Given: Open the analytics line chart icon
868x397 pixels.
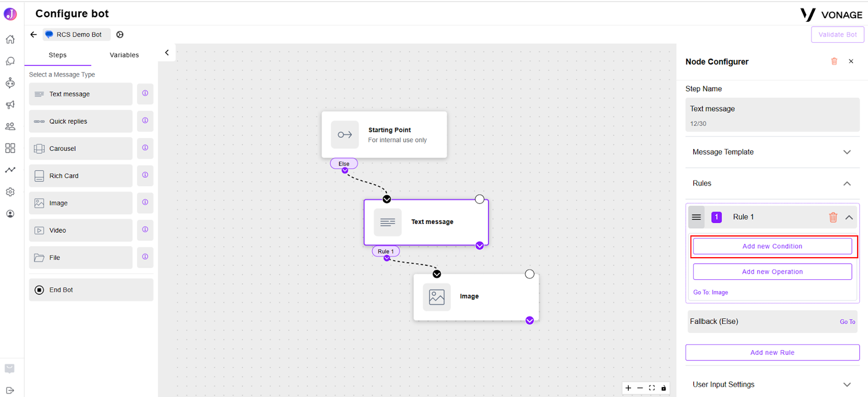Looking at the screenshot, I should click(x=10, y=170).
